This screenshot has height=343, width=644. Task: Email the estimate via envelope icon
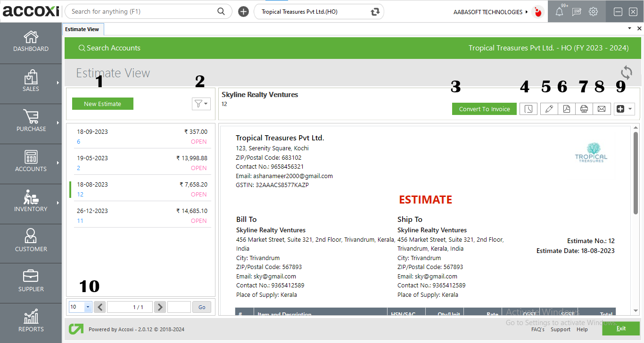click(602, 108)
